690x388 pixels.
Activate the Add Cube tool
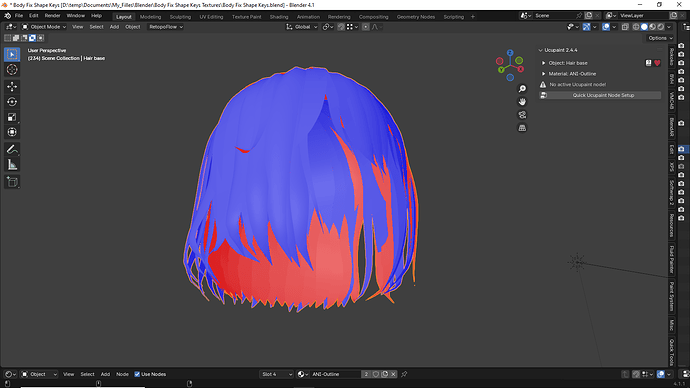tap(12, 182)
